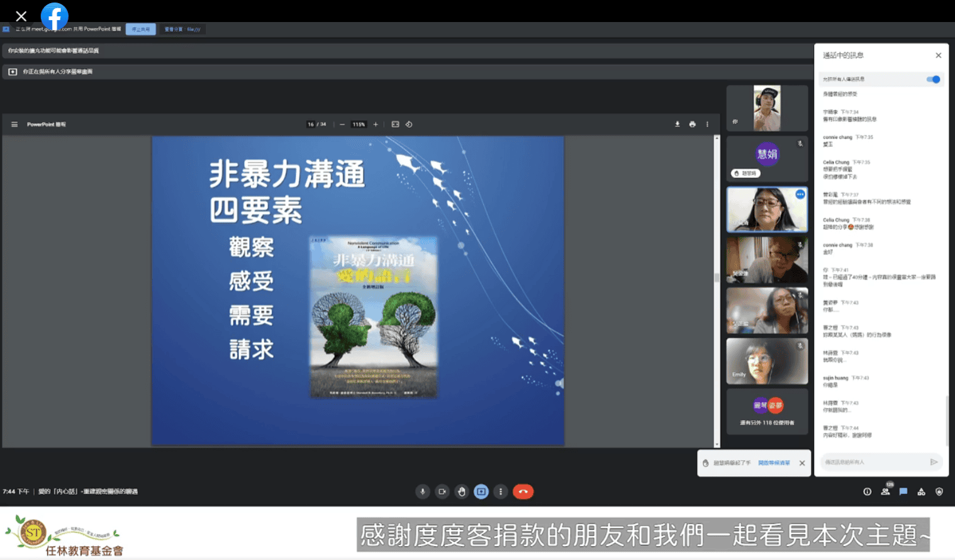
Task: Open meeting details info icon
Action: coord(867,491)
